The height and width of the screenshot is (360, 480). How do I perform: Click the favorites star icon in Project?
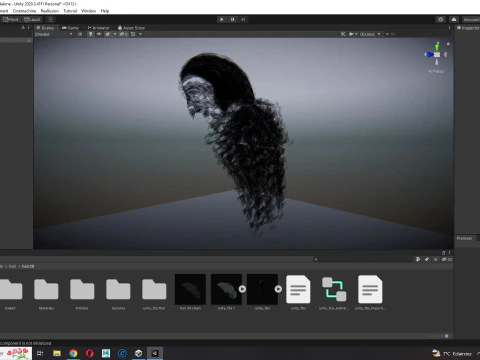(435, 259)
